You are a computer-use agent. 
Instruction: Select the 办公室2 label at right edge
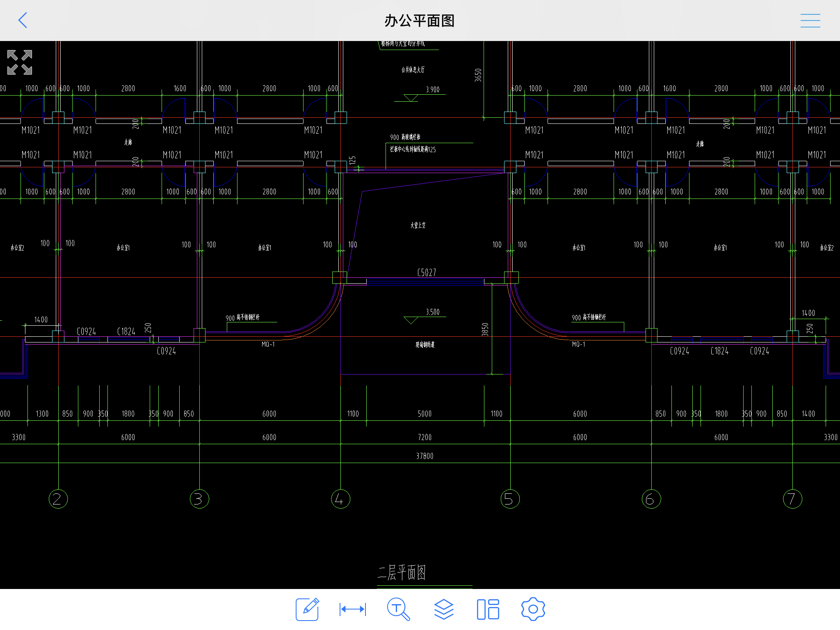coord(827,248)
